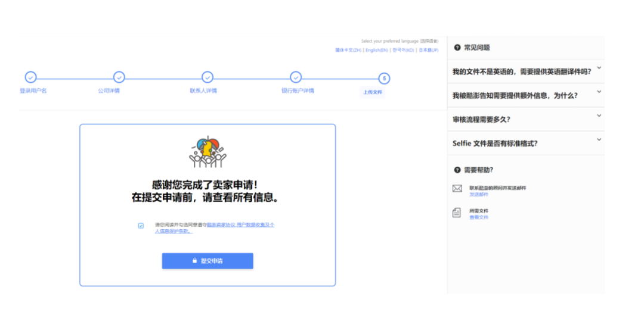Click the 公司详情 completed step circle
Screen dimensions: 644x315
click(x=119, y=77)
